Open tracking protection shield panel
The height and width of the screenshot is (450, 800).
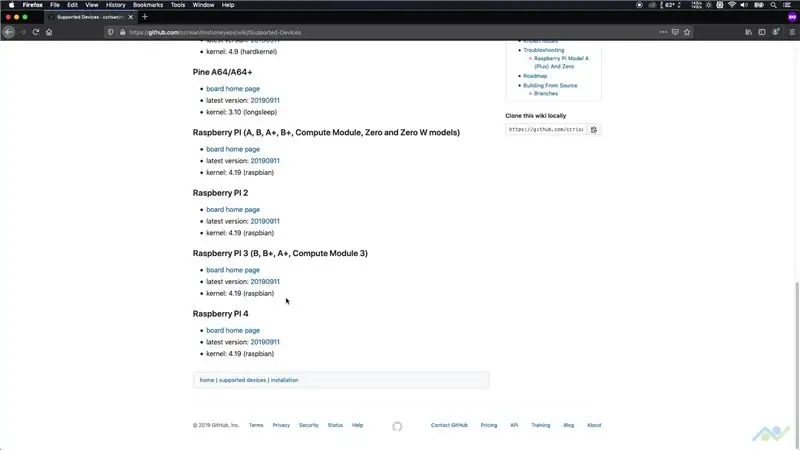[111, 32]
